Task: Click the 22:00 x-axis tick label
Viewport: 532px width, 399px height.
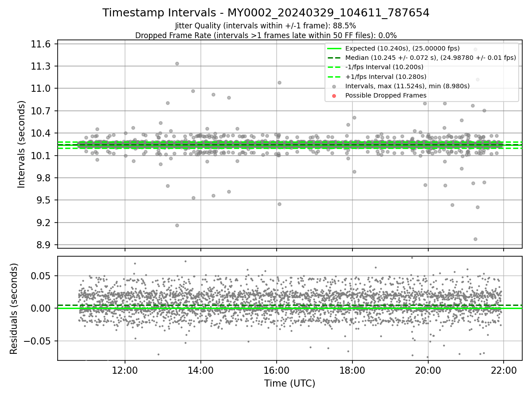Action: [x=504, y=371]
